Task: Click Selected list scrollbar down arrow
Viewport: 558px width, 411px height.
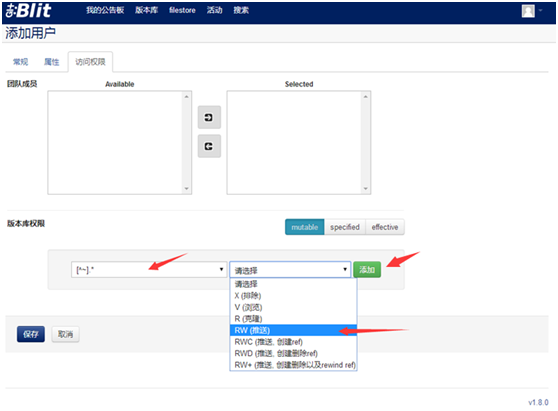Action: tap(365, 189)
